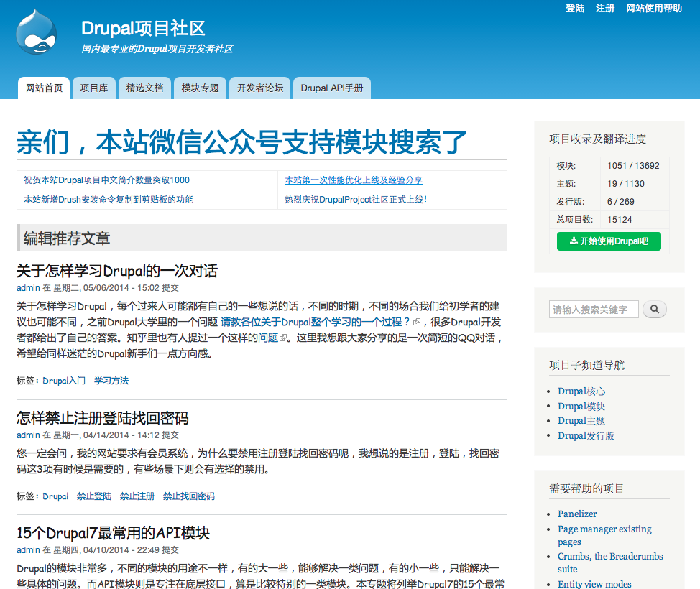Click the Drupal drop logo
700x589 pixels.
tap(37, 32)
